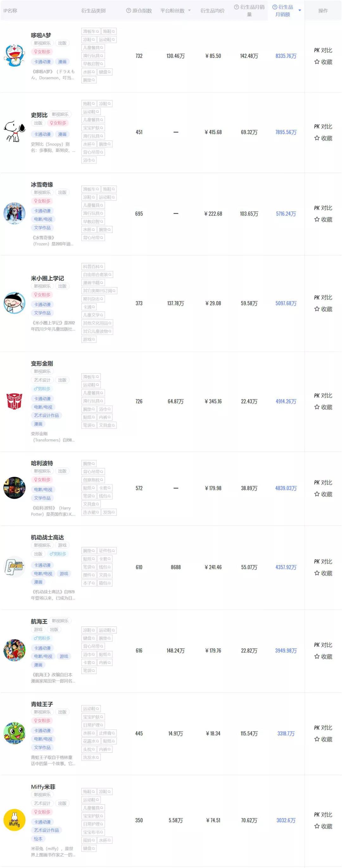Select the 衍生品类别 column header
Screen dimensions: 342x868
(93, 11)
